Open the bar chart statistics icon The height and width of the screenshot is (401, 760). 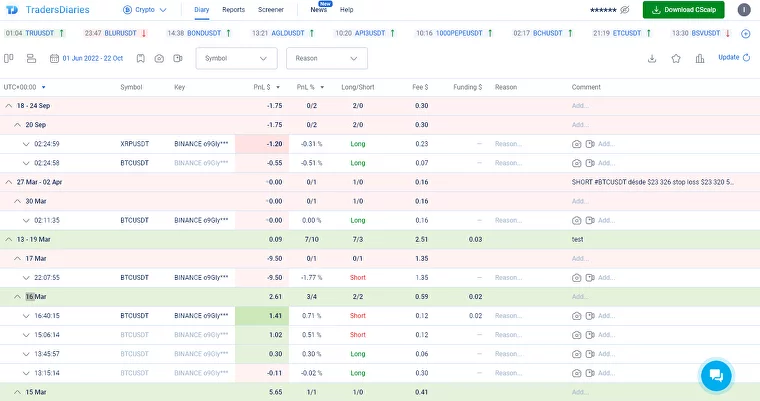698,58
